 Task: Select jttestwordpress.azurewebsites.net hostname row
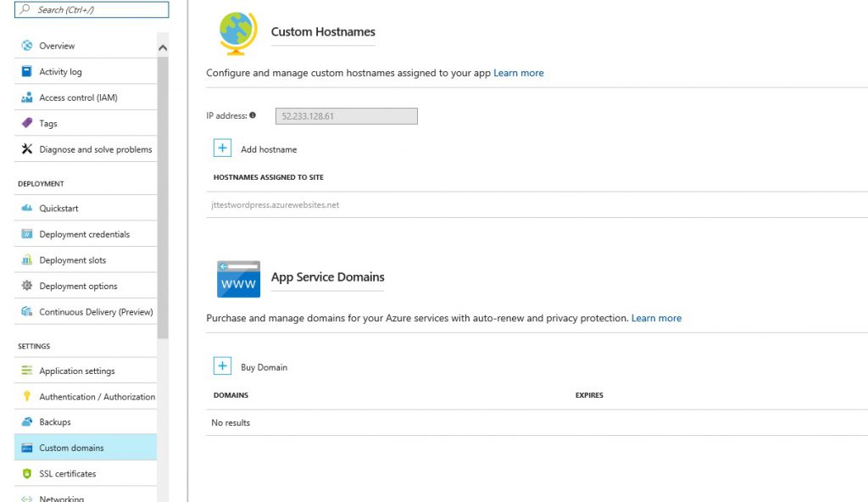(537, 205)
